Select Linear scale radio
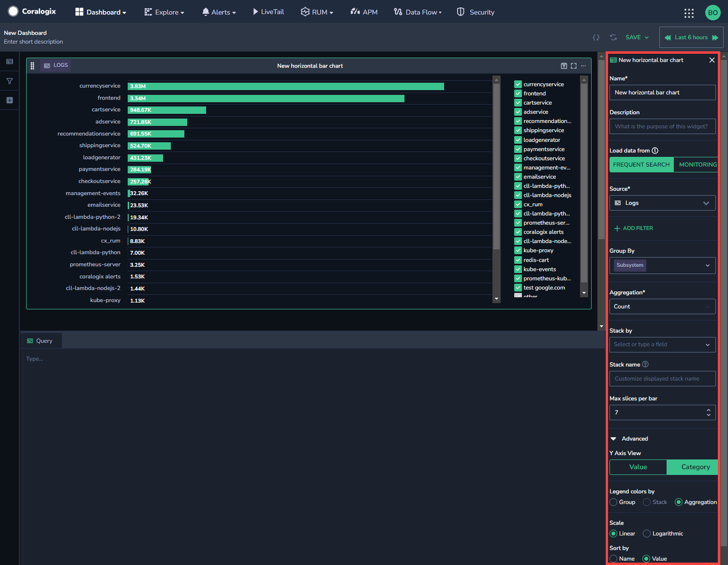The width and height of the screenshot is (728, 565). coord(613,534)
